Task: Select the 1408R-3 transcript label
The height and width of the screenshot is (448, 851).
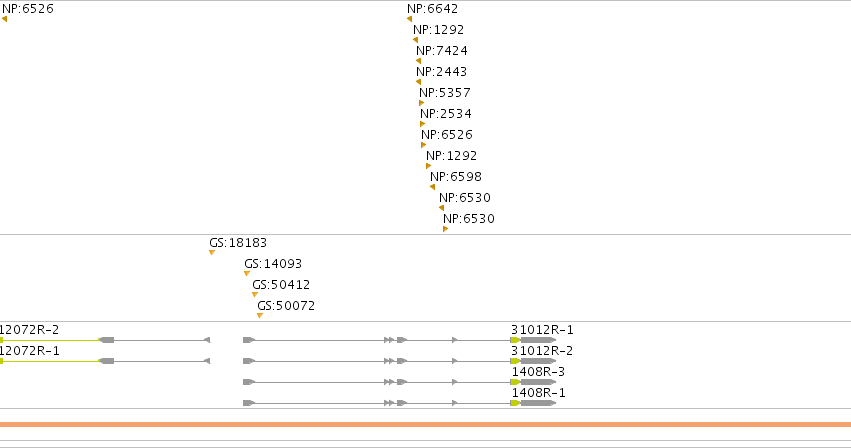Action: [538, 371]
